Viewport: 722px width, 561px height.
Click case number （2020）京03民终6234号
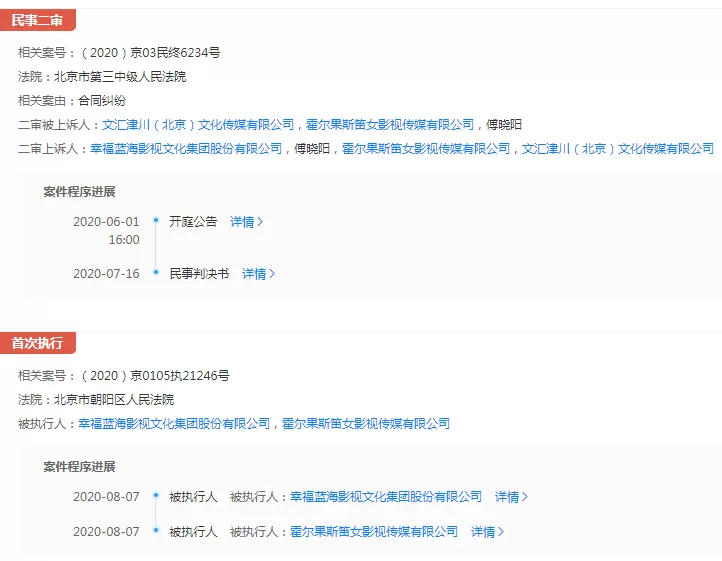[149, 53]
